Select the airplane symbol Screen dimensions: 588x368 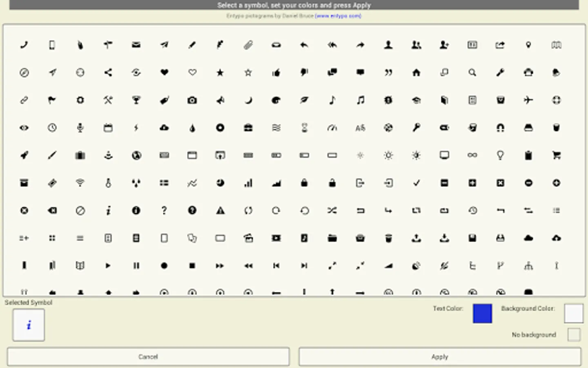pyautogui.click(x=528, y=100)
